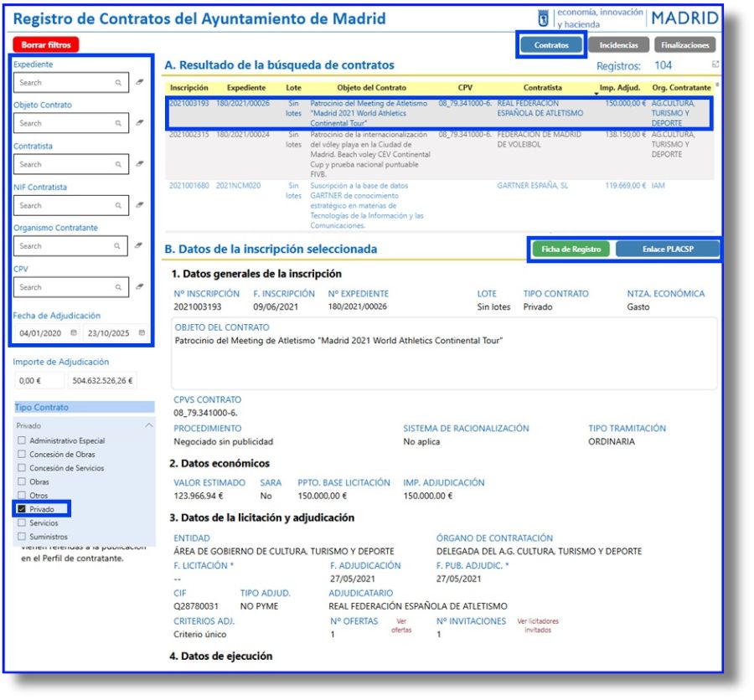Viewport: 754px width, 700px height.
Task: Click the Contratista column header in results
Action: (x=542, y=87)
